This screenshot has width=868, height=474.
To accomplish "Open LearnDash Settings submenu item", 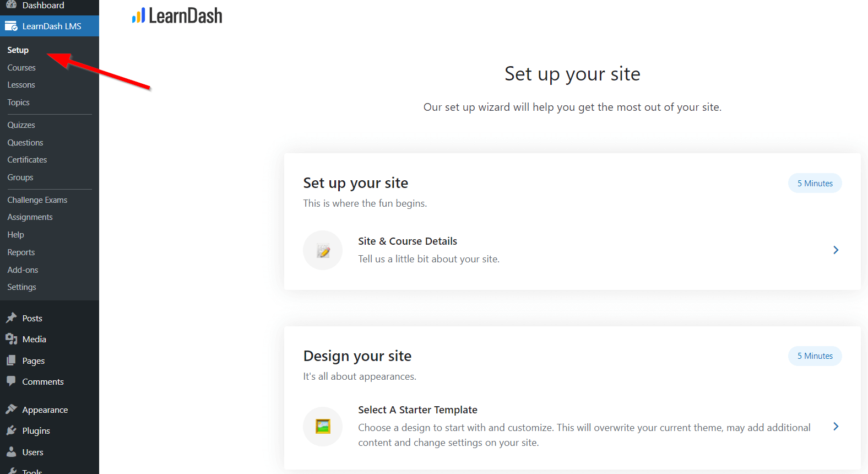I will coord(21,287).
